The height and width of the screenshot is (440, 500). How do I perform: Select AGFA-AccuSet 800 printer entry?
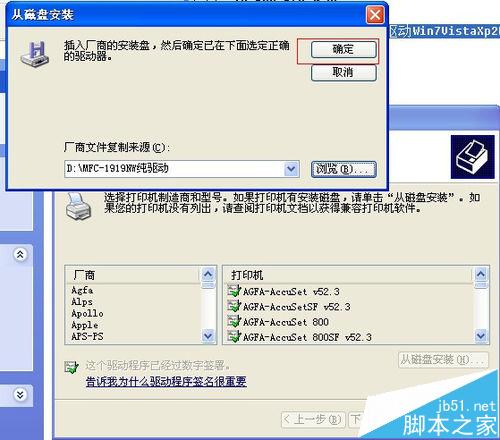(x=278, y=322)
